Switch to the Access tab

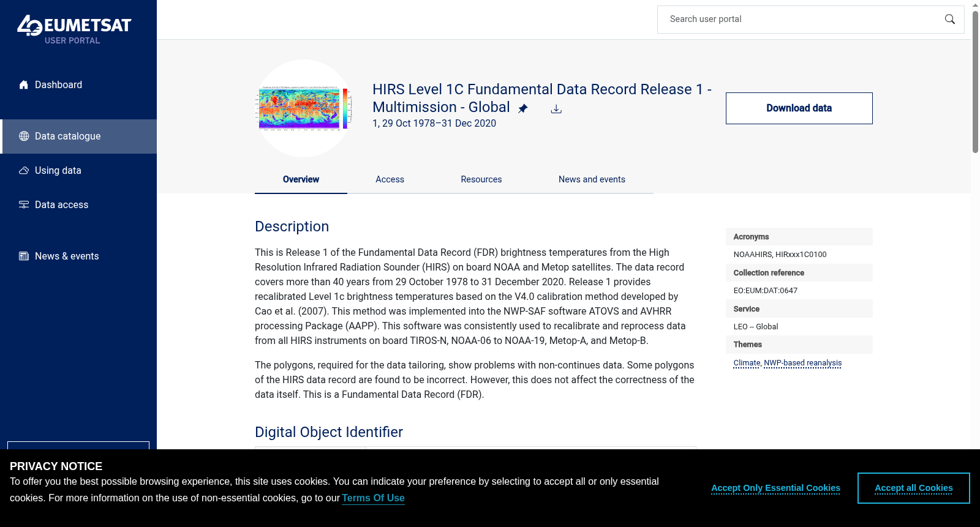click(x=390, y=179)
